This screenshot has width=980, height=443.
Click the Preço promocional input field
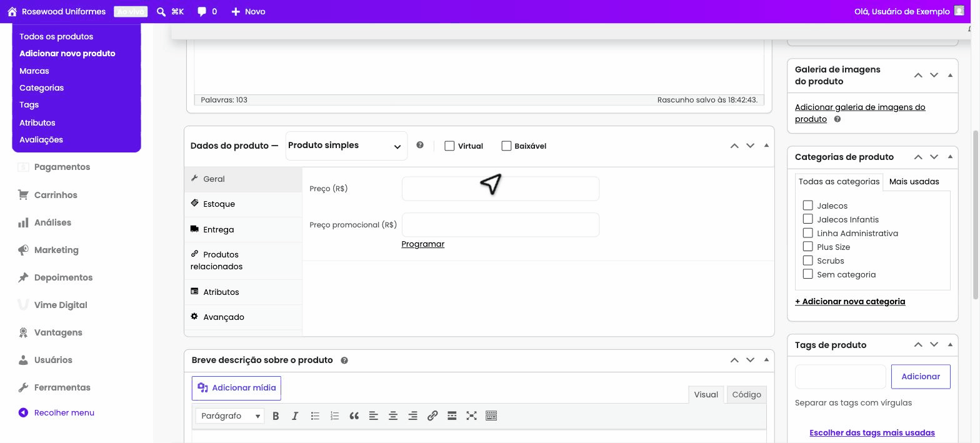501,225
